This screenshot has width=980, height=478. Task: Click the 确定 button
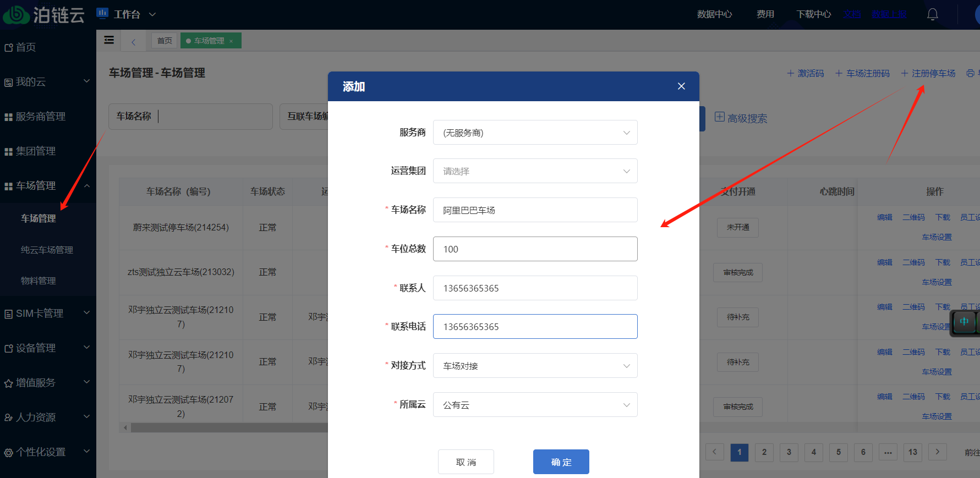pyautogui.click(x=561, y=462)
